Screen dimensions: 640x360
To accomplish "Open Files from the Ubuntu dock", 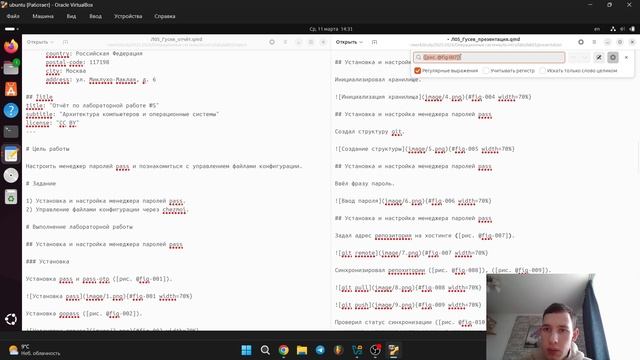I will pos(11,67).
